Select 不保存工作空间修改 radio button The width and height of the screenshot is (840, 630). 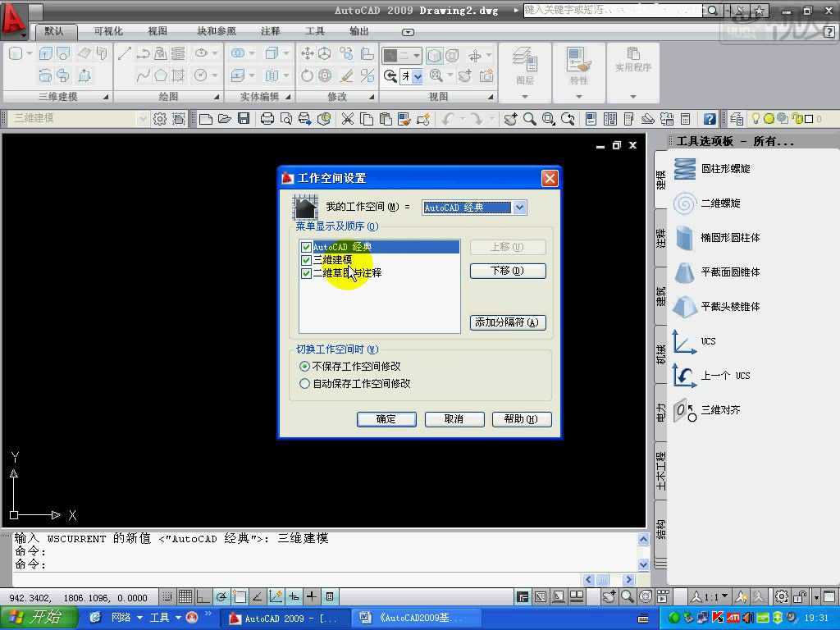305,367
